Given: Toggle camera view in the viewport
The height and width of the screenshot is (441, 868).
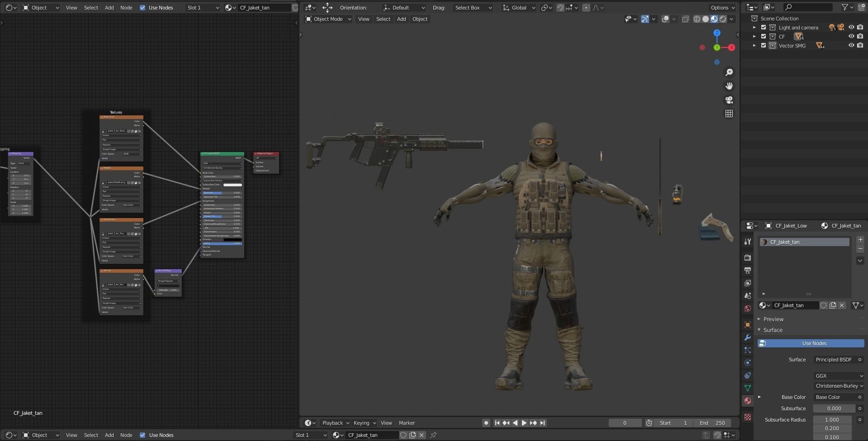Looking at the screenshot, I should pyautogui.click(x=729, y=100).
